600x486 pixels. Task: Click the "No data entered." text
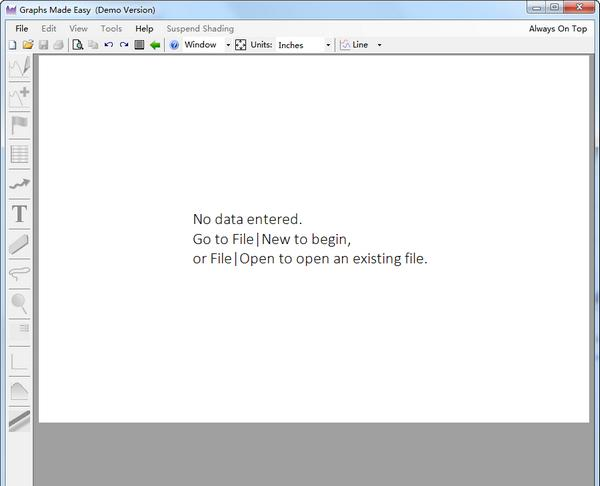[x=248, y=219]
